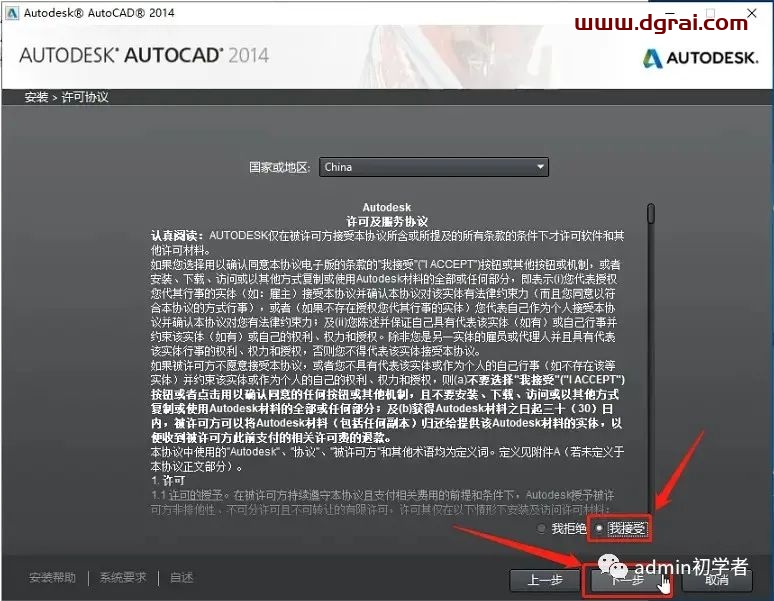
Task: Close the AutoCAD 2014 installer window
Action: click(752, 13)
